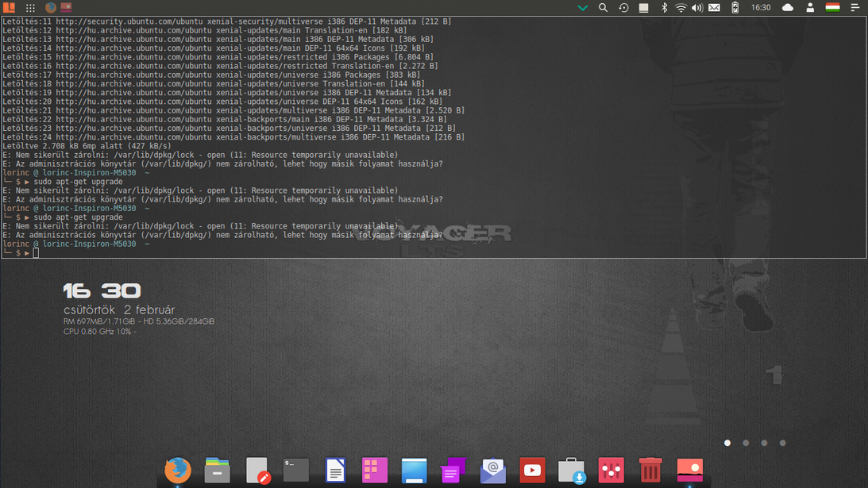Select the image viewer window button in panel
Screen dimensions: 868x488
click(x=66, y=8)
